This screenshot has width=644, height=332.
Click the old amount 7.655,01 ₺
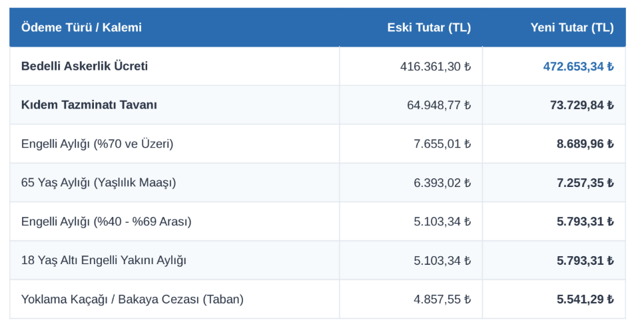point(442,144)
